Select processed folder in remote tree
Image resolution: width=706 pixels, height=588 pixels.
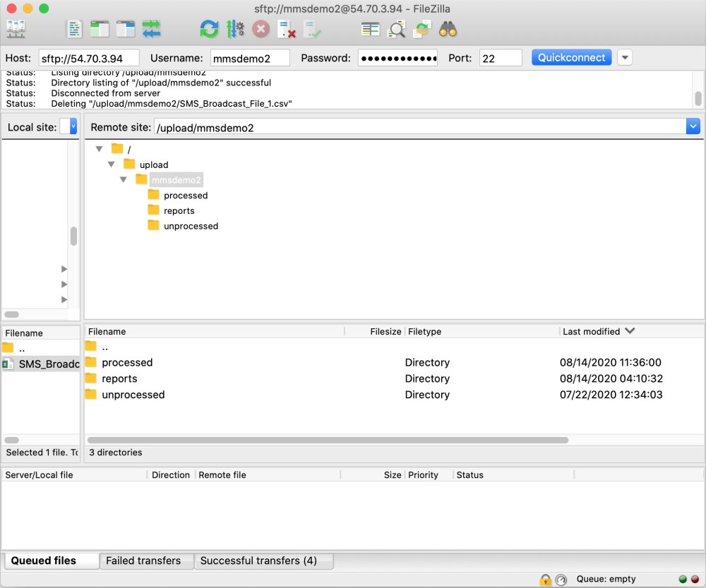186,195
